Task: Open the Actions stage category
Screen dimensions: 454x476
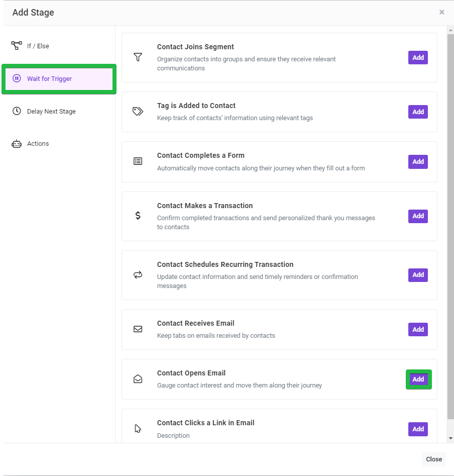Action: (x=59, y=144)
